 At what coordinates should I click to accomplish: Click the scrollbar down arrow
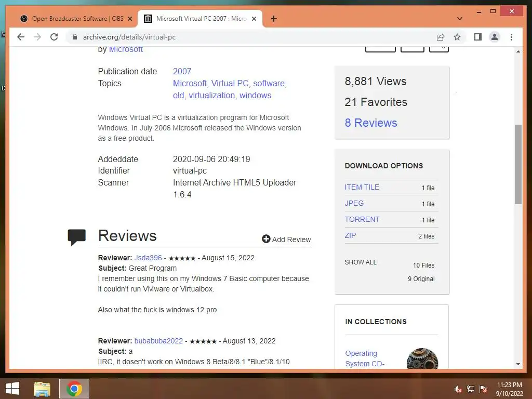click(518, 364)
